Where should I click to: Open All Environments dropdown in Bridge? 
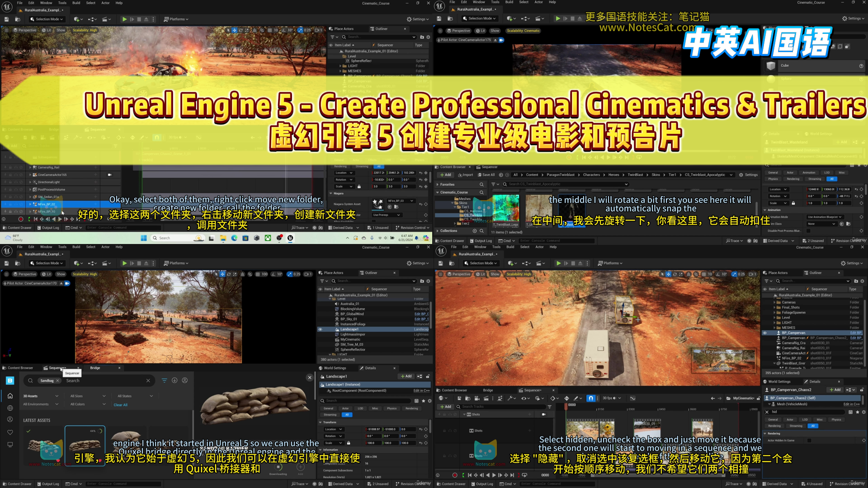(x=41, y=404)
